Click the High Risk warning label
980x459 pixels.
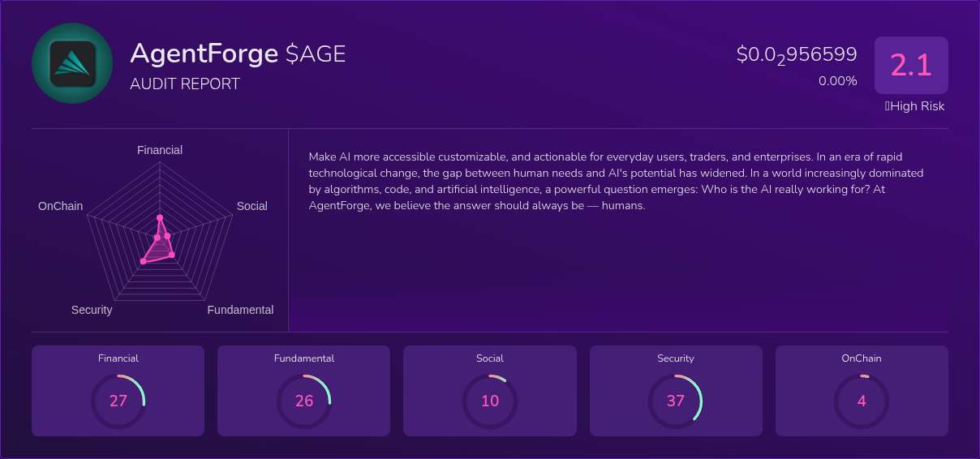pos(914,106)
